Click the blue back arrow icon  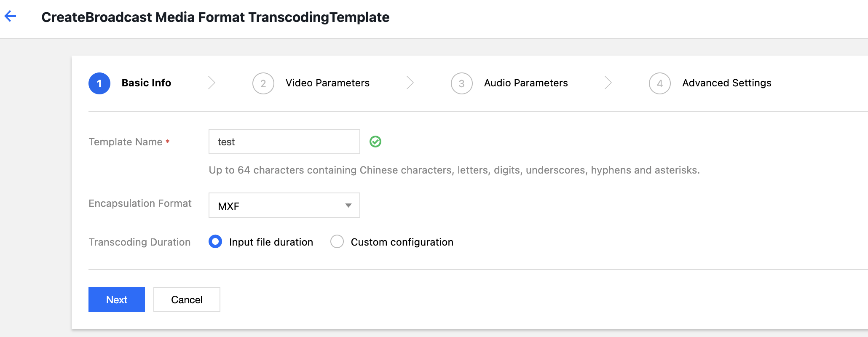tap(10, 16)
